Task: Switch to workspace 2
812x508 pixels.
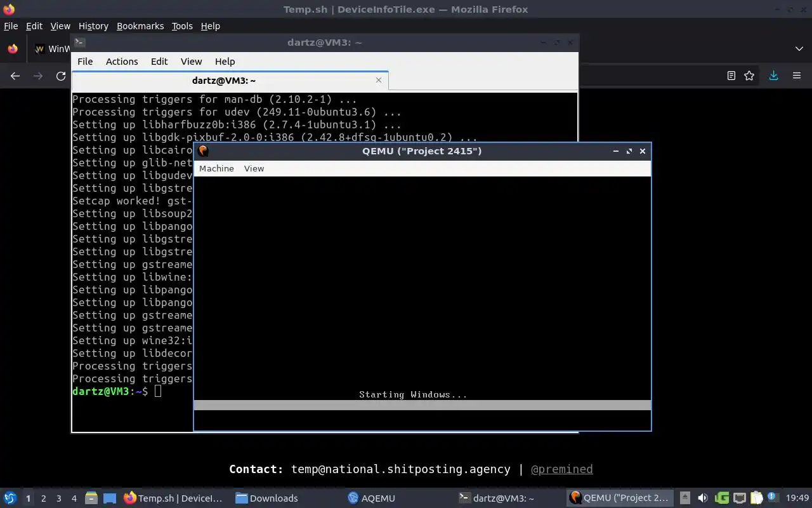Action: point(43,498)
